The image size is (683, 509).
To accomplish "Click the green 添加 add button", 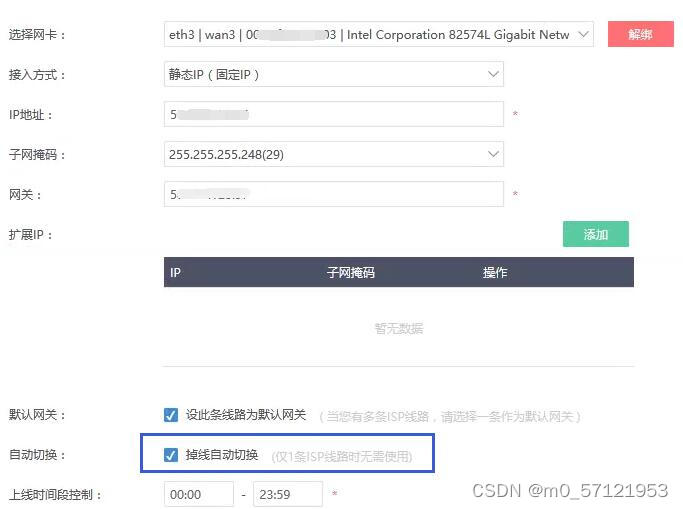I will [595, 234].
